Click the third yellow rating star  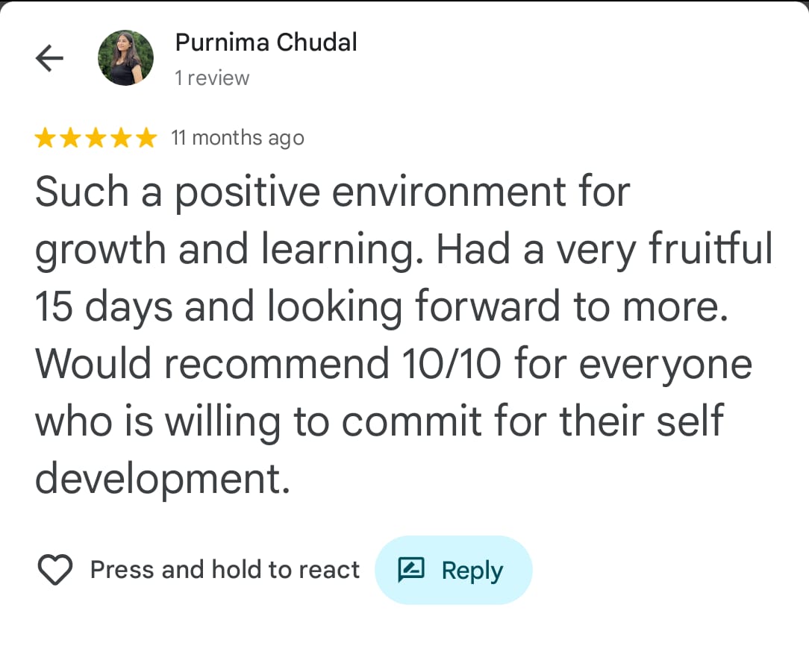96,138
